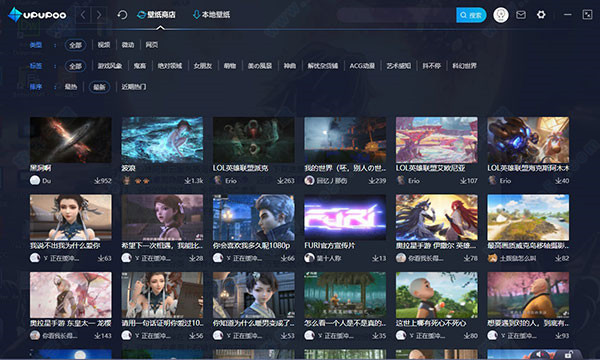Screen dimensions: 600x360
Task: Open the user avatar profile
Action: (x=501, y=15)
